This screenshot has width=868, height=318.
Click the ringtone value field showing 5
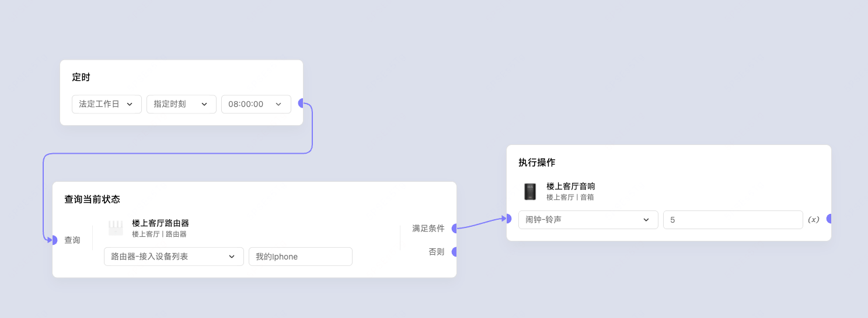[733, 220]
